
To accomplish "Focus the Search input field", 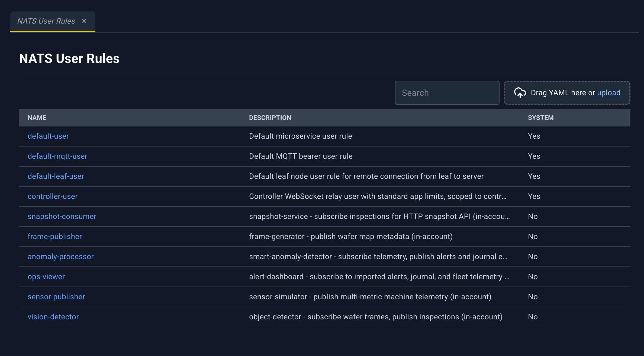I will [447, 93].
